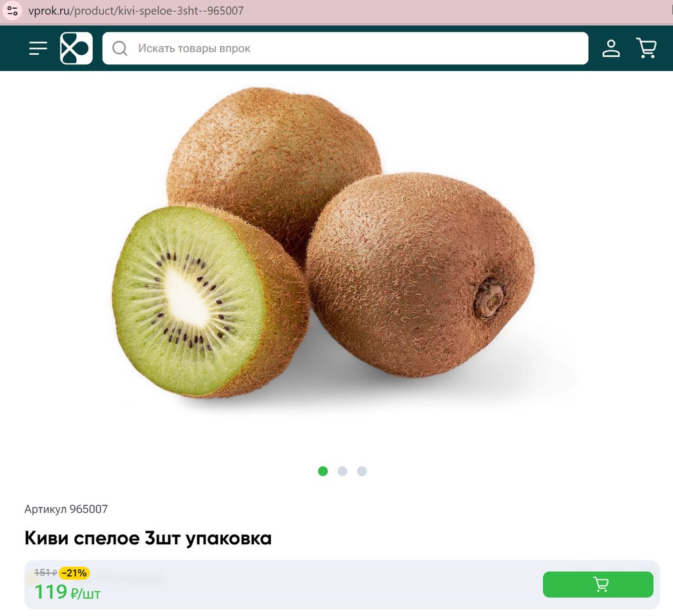Select the first green carousel dot
This screenshot has width=673, height=616.
pos(323,471)
